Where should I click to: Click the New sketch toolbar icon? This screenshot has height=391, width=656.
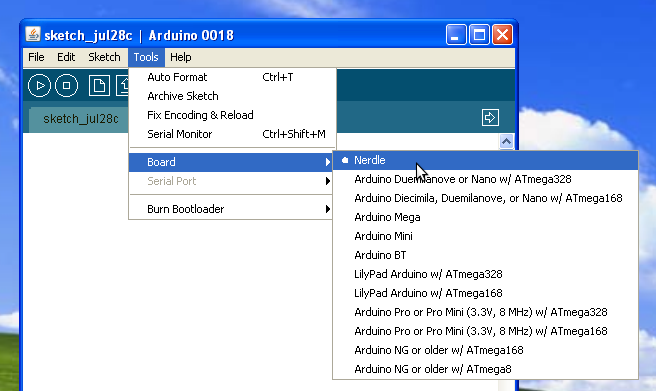[99, 85]
